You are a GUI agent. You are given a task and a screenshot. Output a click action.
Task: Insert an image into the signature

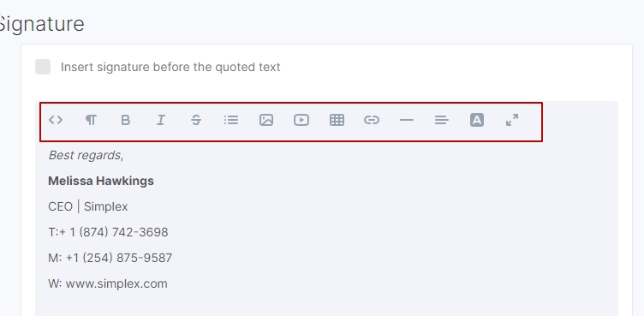click(x=266, y=120)
